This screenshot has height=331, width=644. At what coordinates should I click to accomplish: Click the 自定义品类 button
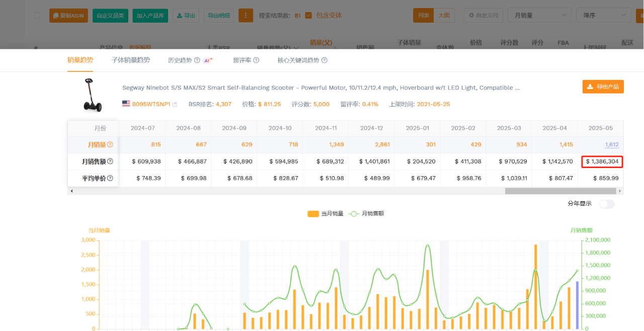(111, 16)
